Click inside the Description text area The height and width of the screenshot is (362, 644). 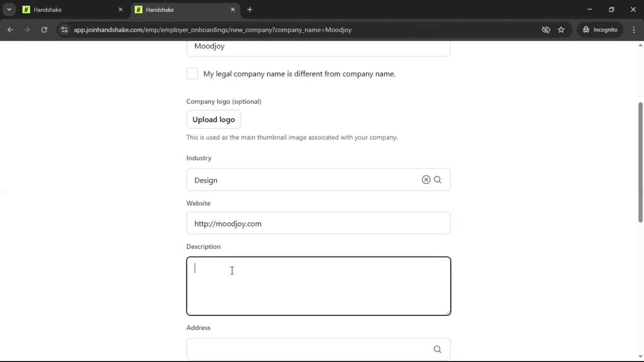point(318,286)
